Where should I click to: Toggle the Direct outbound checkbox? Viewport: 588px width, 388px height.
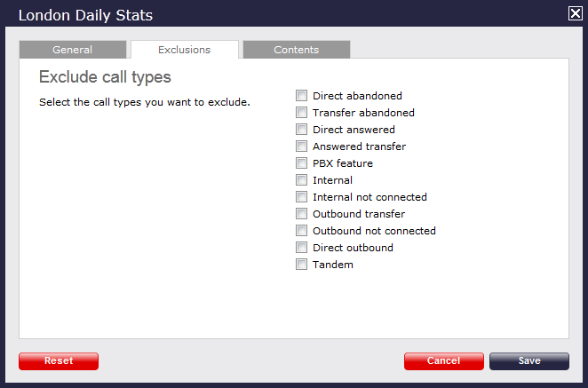[x=302, y=248]
